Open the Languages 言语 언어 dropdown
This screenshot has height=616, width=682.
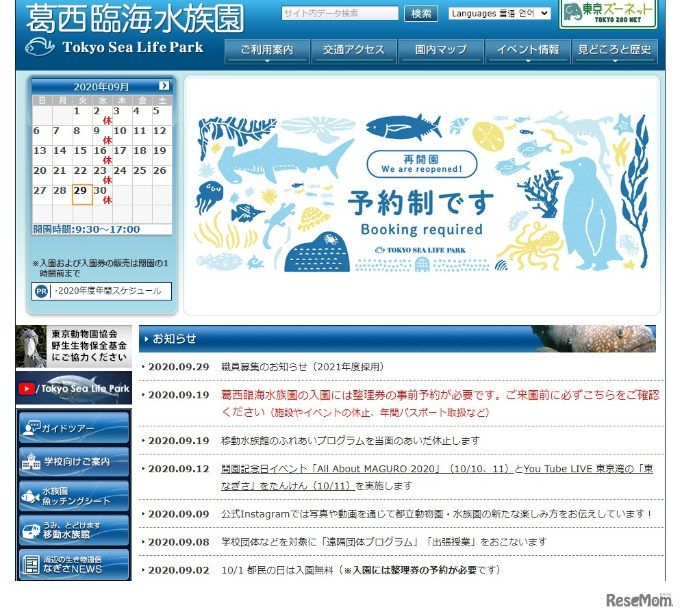click(x=499, y=13)
